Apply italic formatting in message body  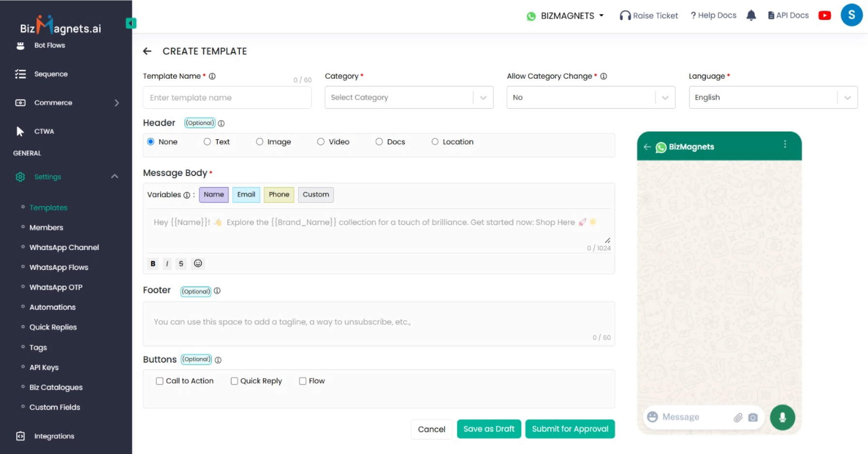[x=167, y=264]
